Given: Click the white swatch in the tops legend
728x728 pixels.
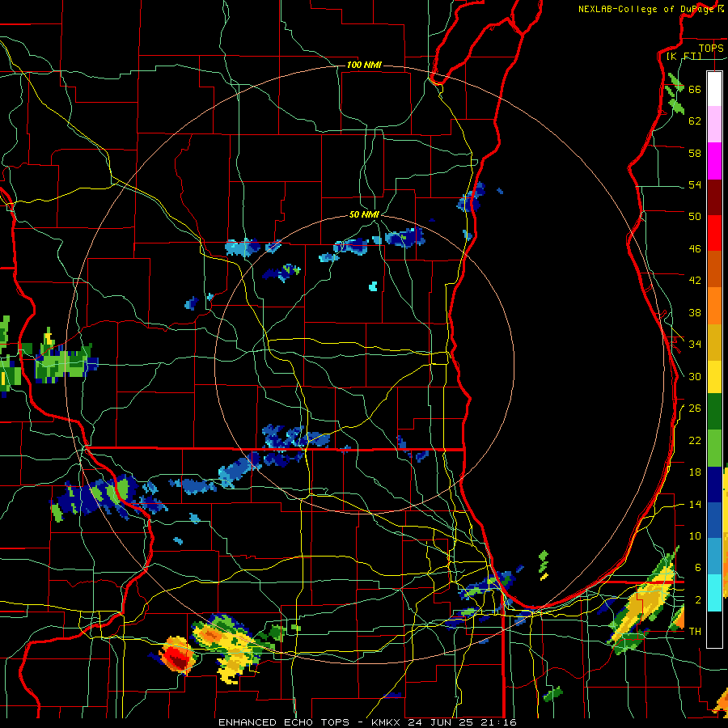Looking at the screenshot, I should 714,89.
